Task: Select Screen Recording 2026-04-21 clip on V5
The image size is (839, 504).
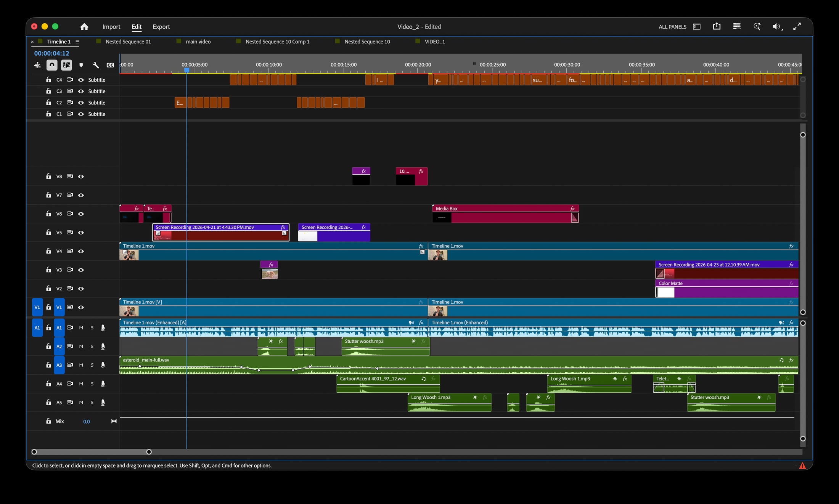Action: point(221,232)
